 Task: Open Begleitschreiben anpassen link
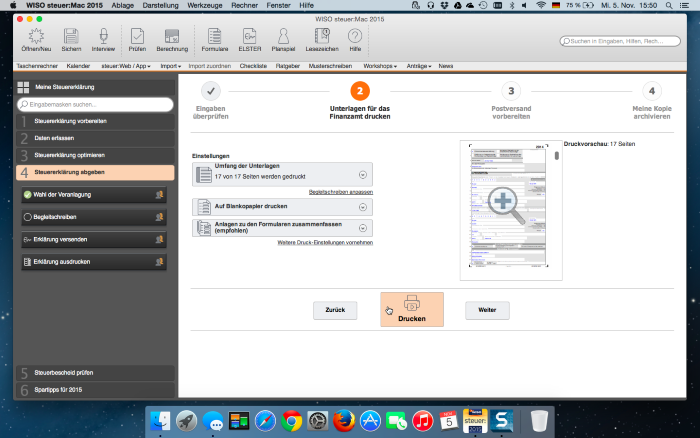pos(341,192)
